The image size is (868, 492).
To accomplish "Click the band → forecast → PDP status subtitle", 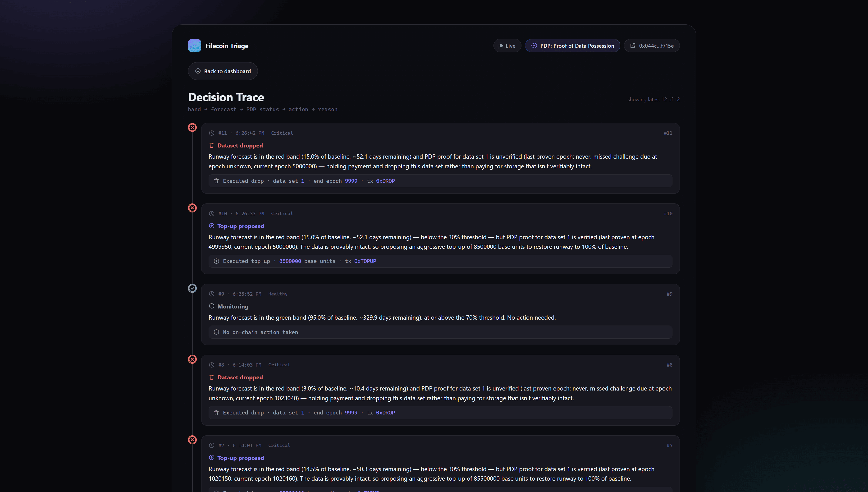I will [262, 110].
